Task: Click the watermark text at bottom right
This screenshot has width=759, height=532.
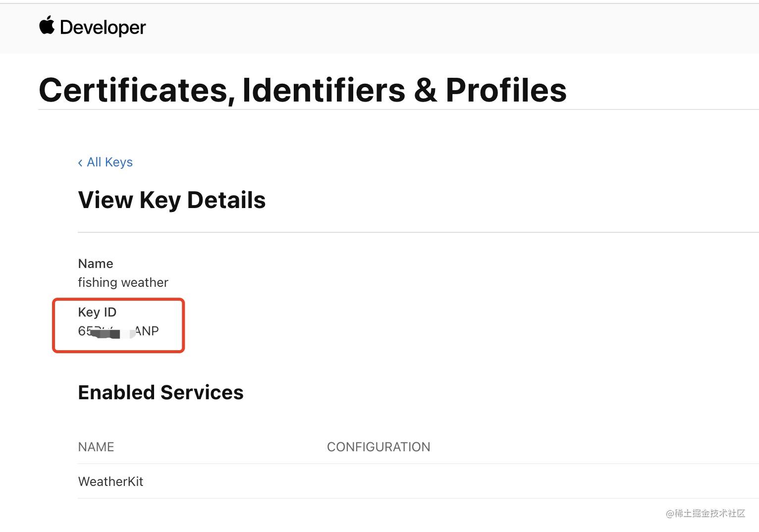Action: point(705,513)
